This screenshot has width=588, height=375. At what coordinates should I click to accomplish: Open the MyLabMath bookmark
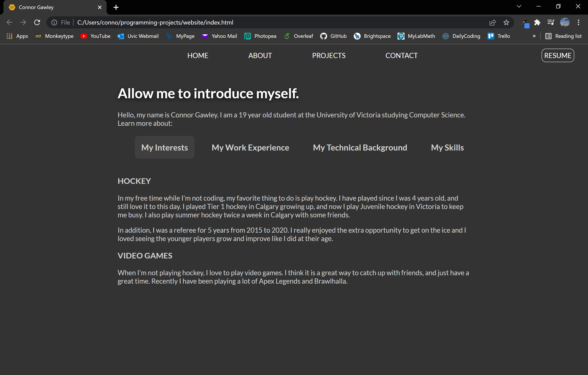pyautogui.click(x=416, y=36)
